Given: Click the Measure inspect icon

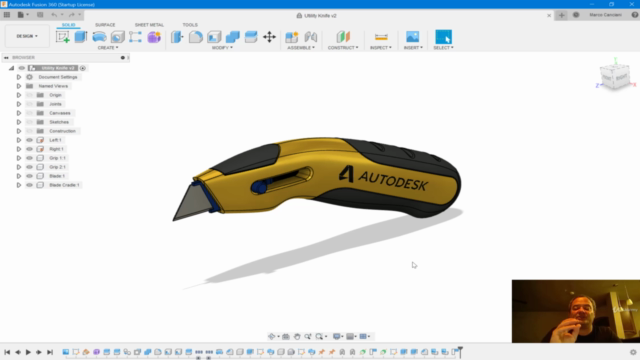Looking at the screenshot, I should tap(381, 37).
